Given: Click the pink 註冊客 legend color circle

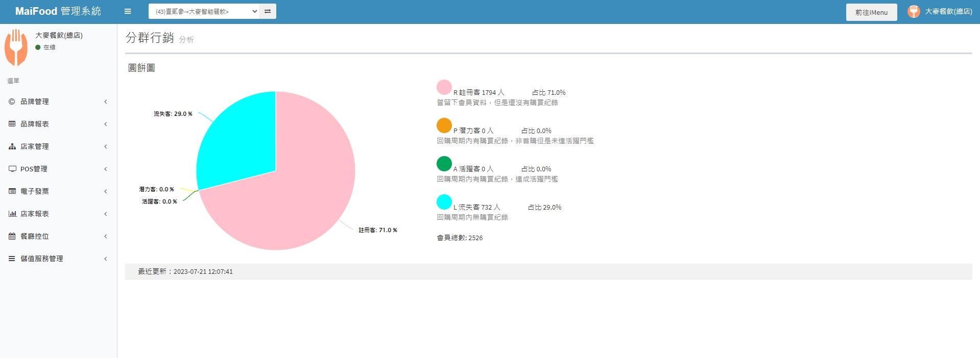Looking at the screenshot, I should coord(444,87).
